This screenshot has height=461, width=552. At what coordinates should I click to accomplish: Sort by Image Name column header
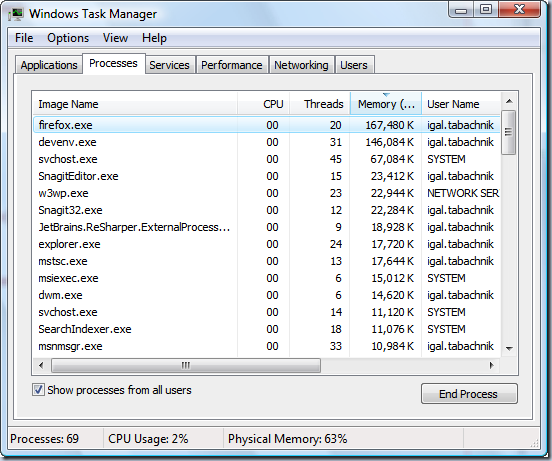pyautogui.click(x=135, y=104)
